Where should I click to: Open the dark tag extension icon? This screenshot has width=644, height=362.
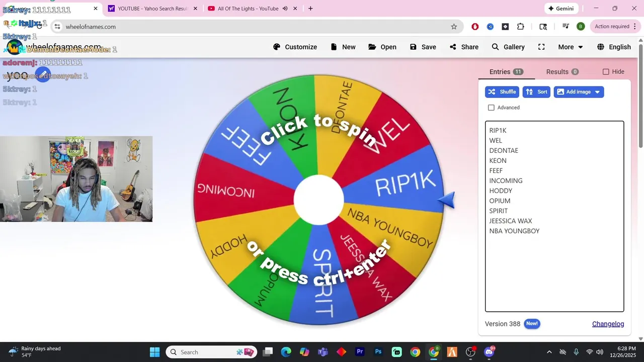click(x=505, y=27)
